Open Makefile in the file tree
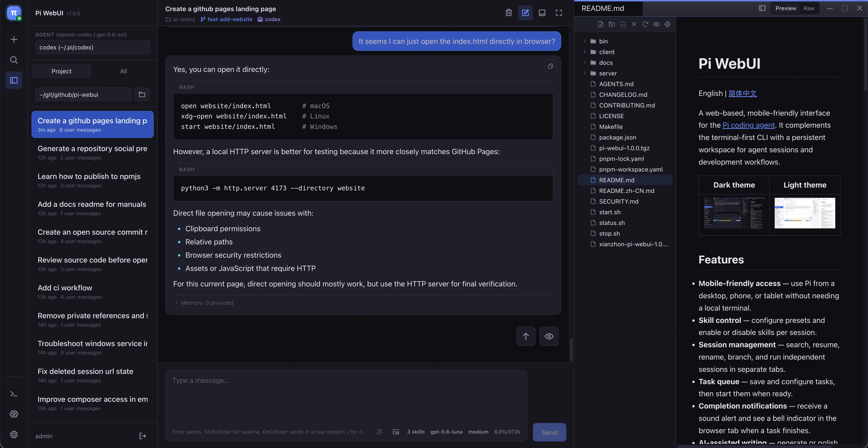Screen dimensions: 868x448 pyautogui.click(x=625, y=127)
